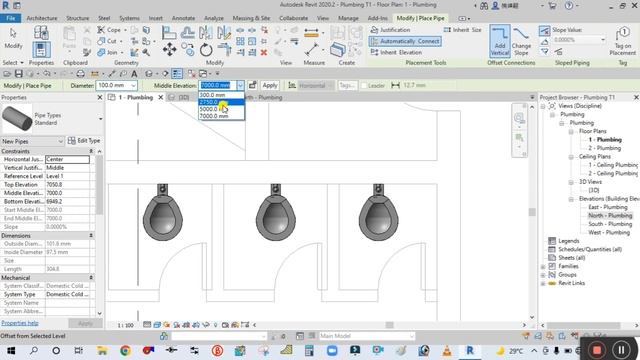Toggle Automatically Connect option
This screenshot has height=360, width=640.
click(405, 41)
